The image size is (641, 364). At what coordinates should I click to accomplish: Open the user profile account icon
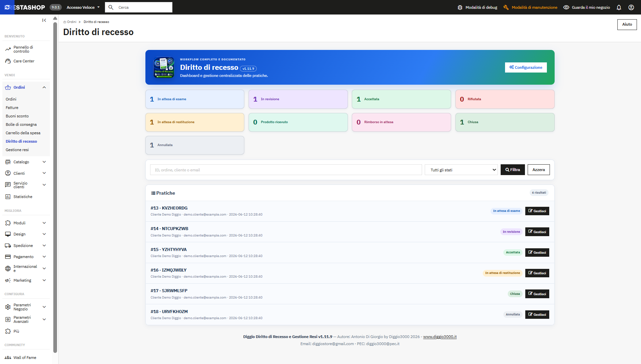tap(631, 7)
